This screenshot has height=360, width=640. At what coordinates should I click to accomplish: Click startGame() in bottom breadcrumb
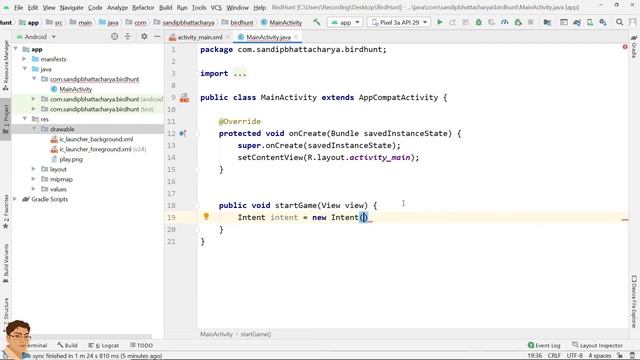click(x=256, y=334)
